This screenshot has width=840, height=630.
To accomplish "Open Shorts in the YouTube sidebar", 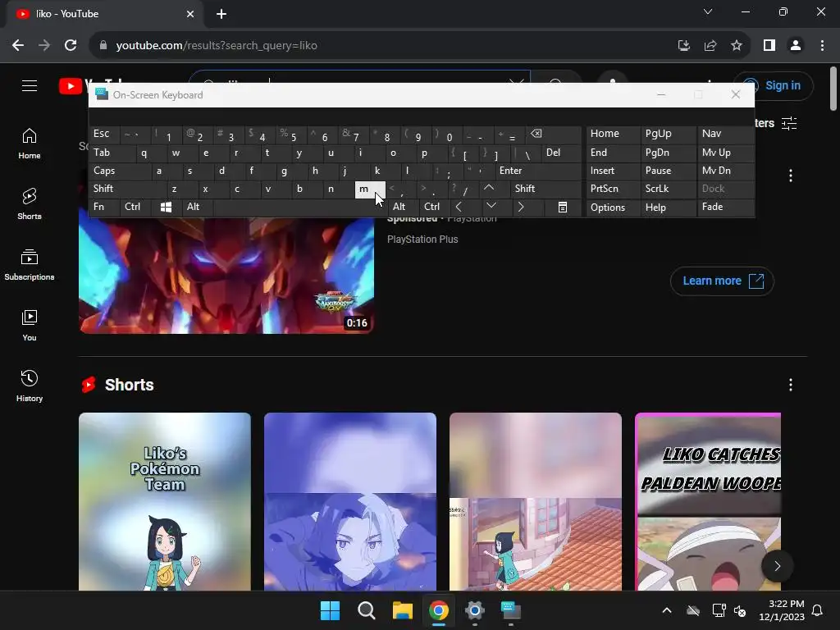I will pyautogui.click(x=30, y=204).
